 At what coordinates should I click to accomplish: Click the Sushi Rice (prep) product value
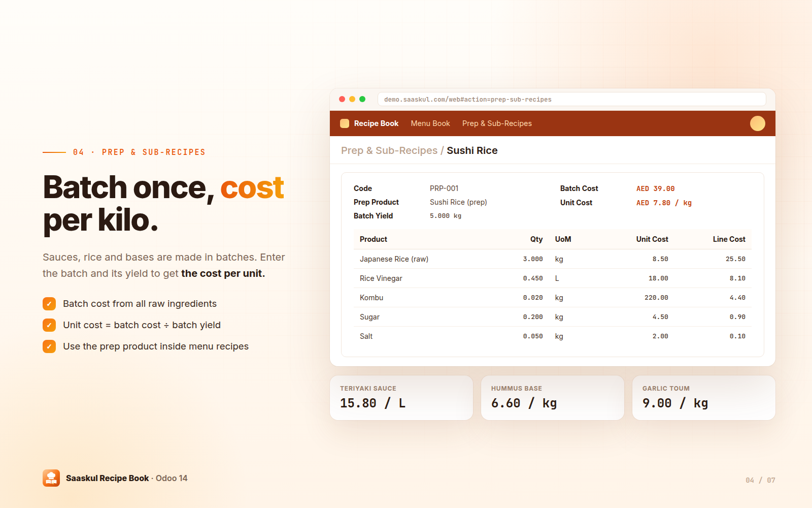458,202
